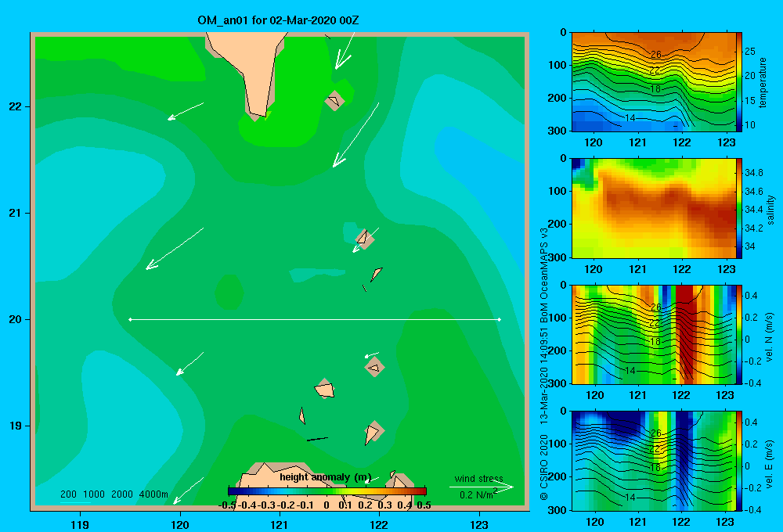The width and height of the screenshot is (783, 532).
Task: Click the depth "100" label on temperature panel
Action: tap(557, 65)
